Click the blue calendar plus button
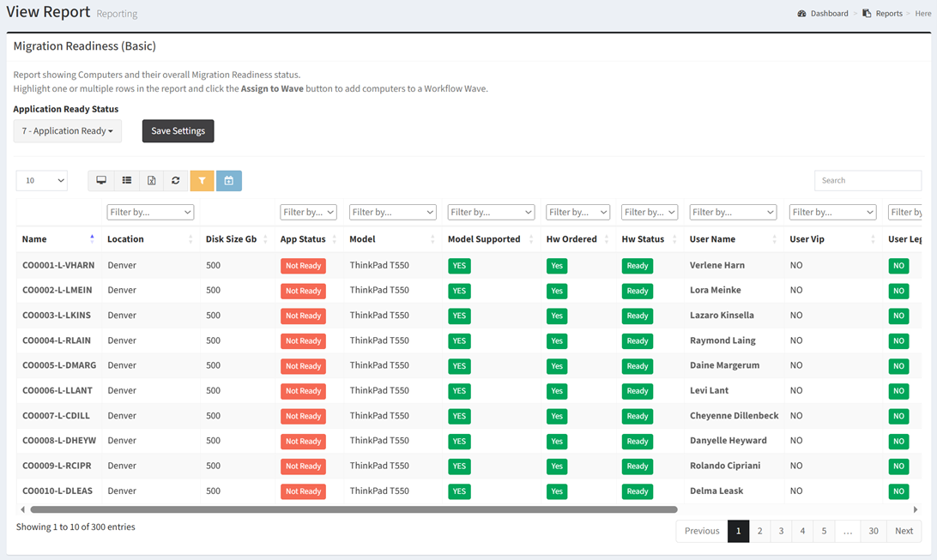 228,181
